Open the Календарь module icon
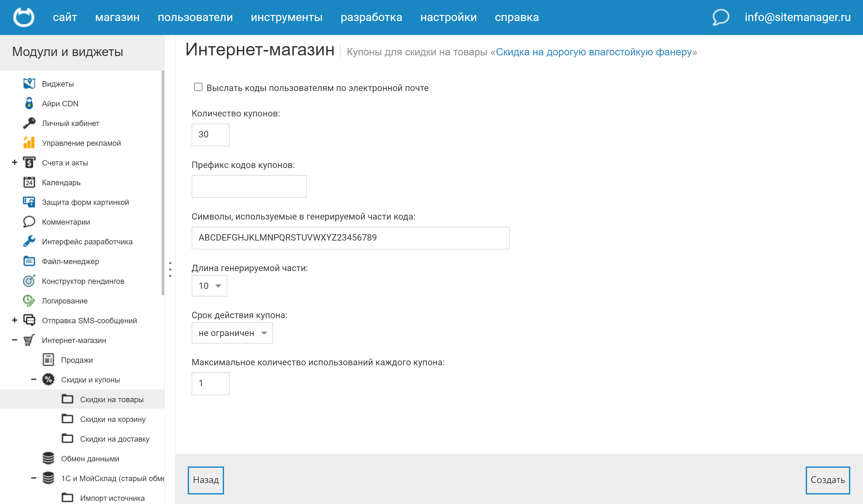Image resolution: width=863 pixels, height=504 pixels. tap(30, 182)
